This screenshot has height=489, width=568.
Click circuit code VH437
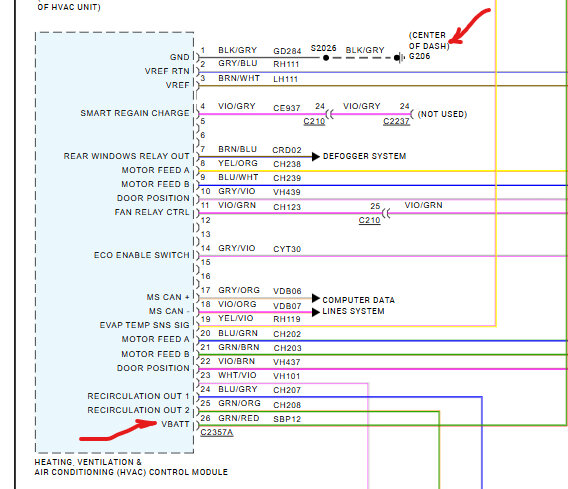tap(287, 362)
